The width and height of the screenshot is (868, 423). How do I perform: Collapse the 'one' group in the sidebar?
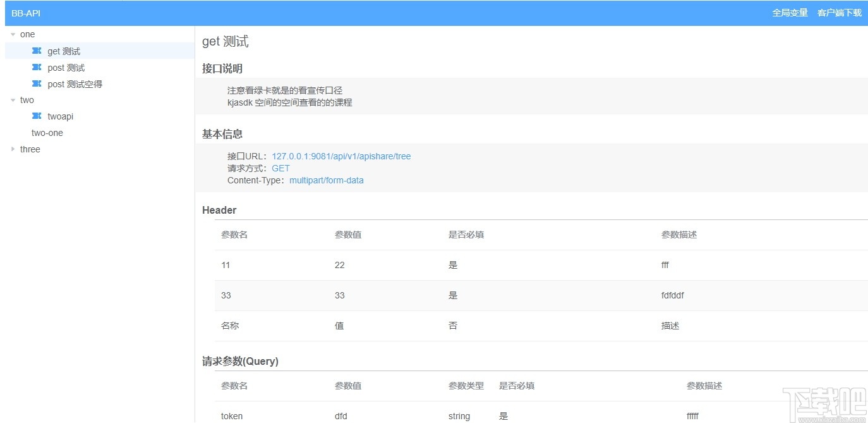click(13, 34)
